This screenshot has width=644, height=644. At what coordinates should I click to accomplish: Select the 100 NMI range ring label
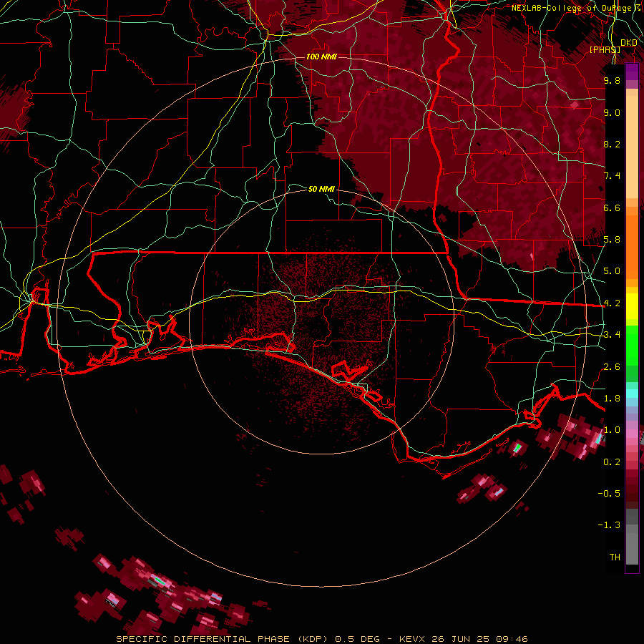point(321,57)
